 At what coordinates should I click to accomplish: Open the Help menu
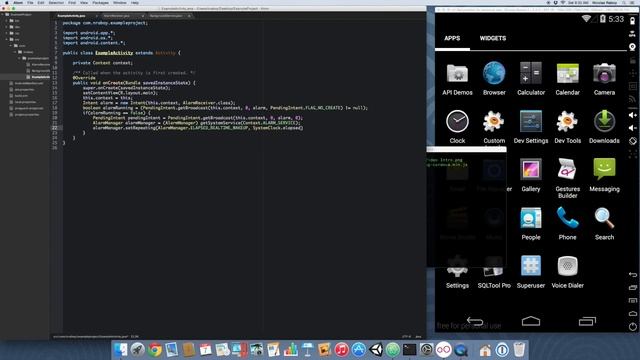click(x=135, y=3)
